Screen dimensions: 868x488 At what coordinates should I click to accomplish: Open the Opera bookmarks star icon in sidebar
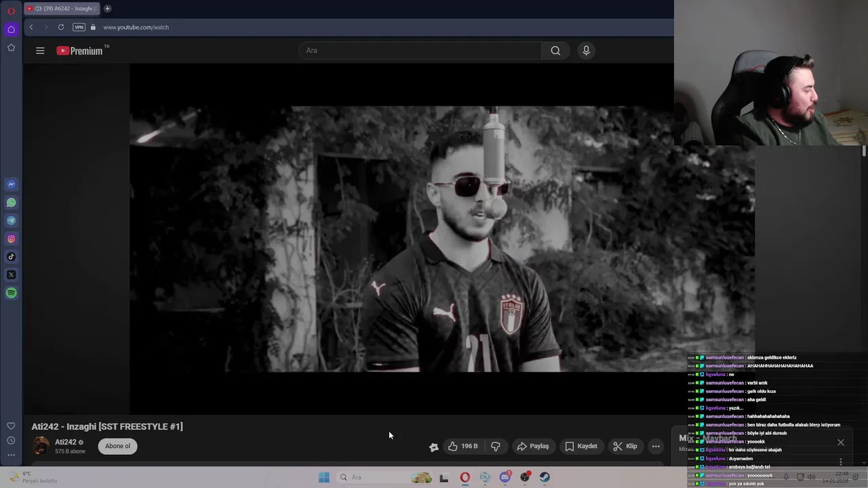pos(11,47)
